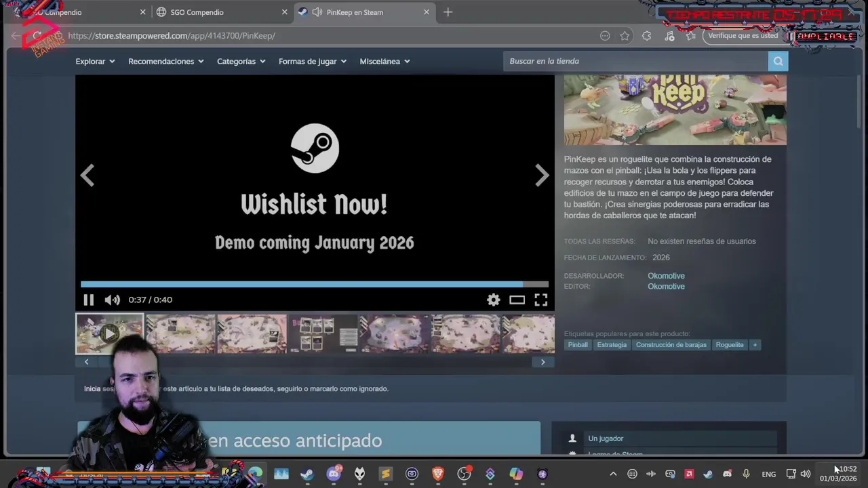
Task: Click the page scrollbar on the right edge
Action: [860, 102]
